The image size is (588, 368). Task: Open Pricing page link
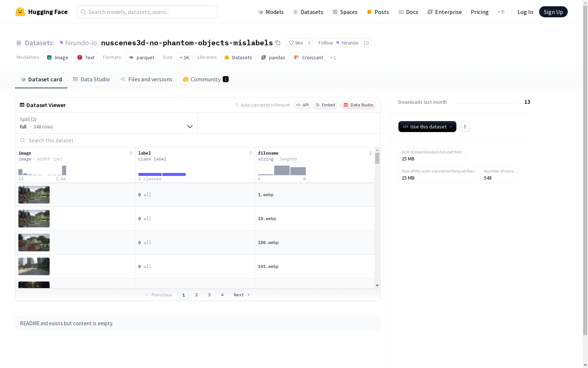480,12
